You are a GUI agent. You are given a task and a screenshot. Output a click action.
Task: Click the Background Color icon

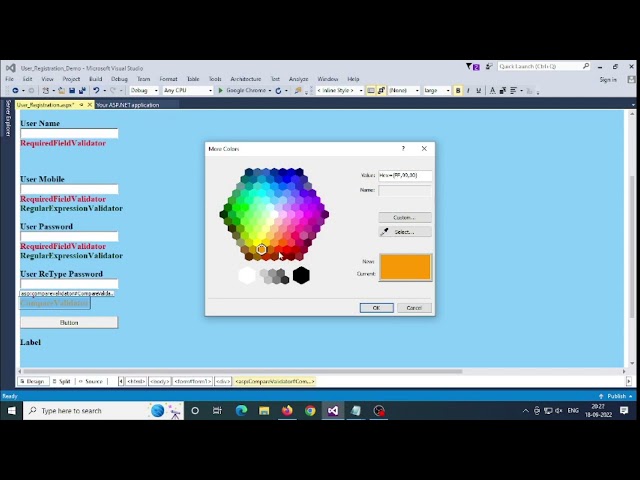(502, 91)
